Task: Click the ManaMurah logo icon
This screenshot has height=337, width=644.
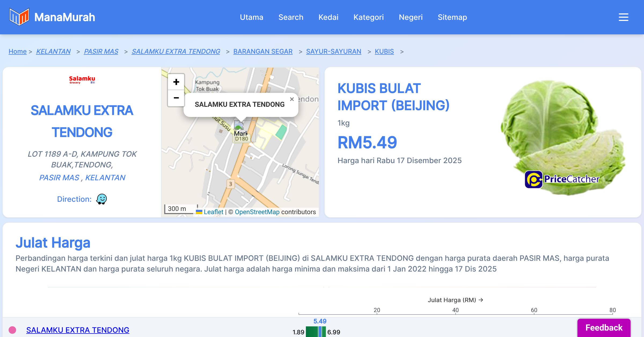Action: point(19,17)
